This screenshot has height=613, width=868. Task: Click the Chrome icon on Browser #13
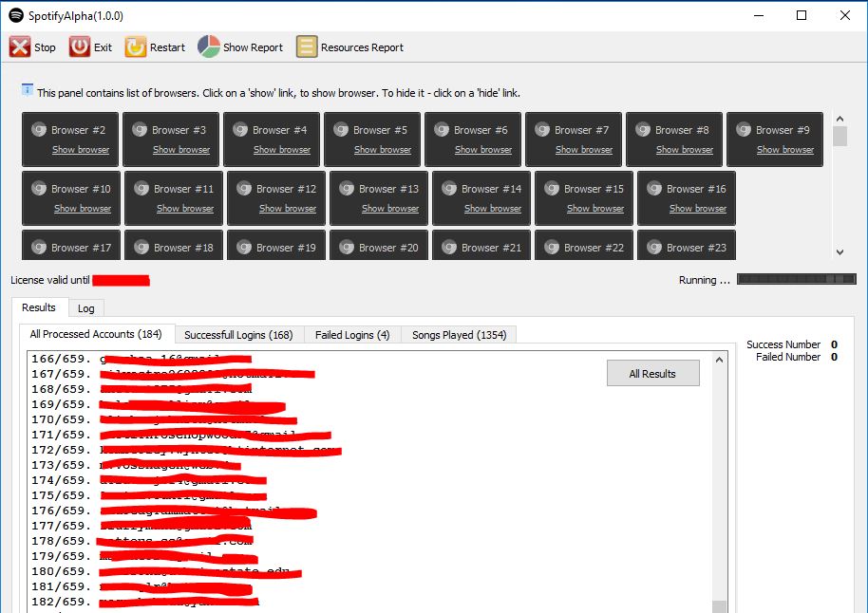(347, 188)
